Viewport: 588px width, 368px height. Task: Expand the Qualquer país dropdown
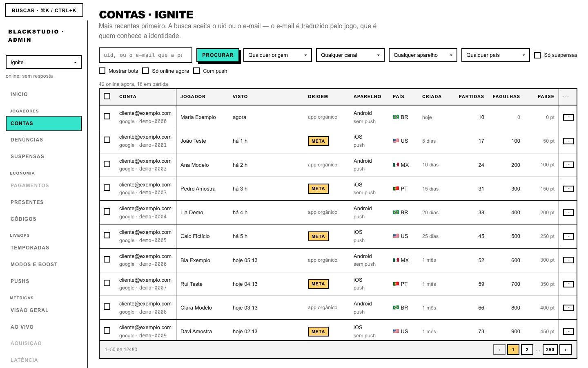[496, 55]
